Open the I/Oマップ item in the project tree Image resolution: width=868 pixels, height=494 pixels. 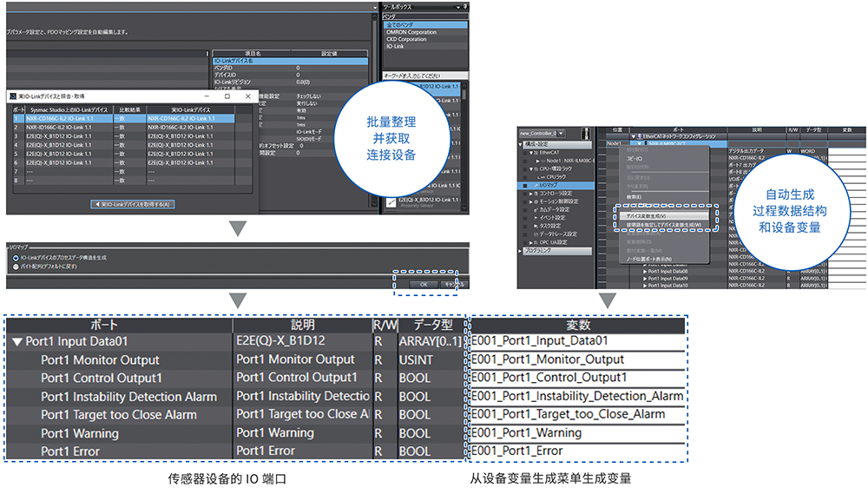[549, 185]
